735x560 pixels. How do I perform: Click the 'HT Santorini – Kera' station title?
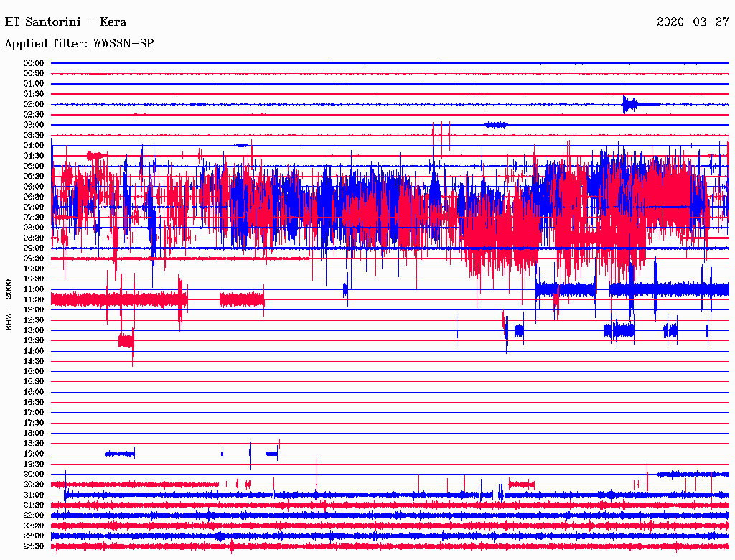point(65,22)
